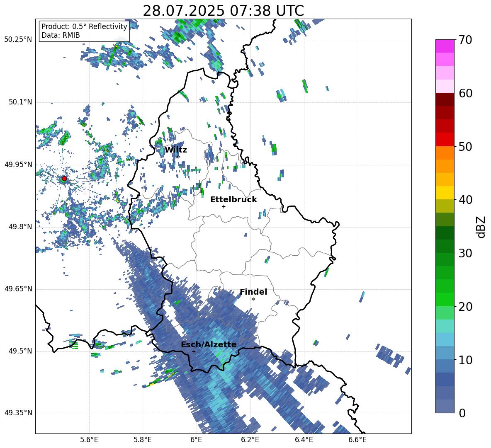This screenshot has height=448, width=491.
Task: Click the 49.8°N latitude label
Action: [x=20, y=227]
